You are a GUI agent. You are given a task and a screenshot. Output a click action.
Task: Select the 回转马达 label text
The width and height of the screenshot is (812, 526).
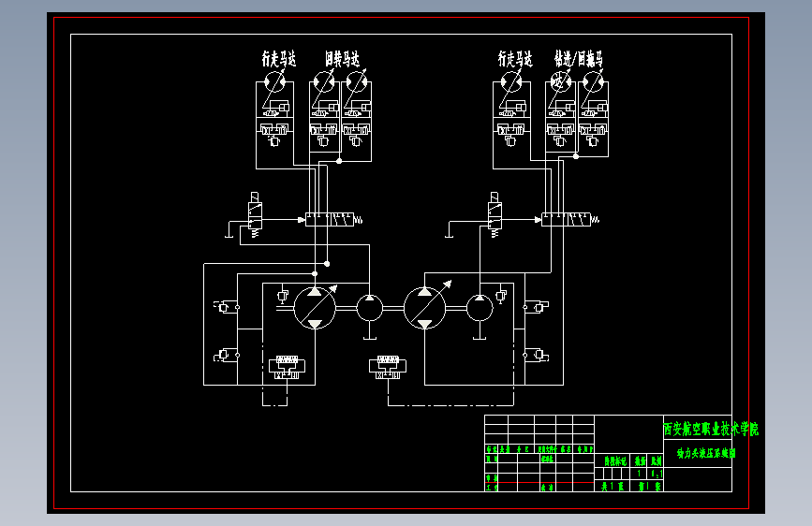[x=342, y=59]
